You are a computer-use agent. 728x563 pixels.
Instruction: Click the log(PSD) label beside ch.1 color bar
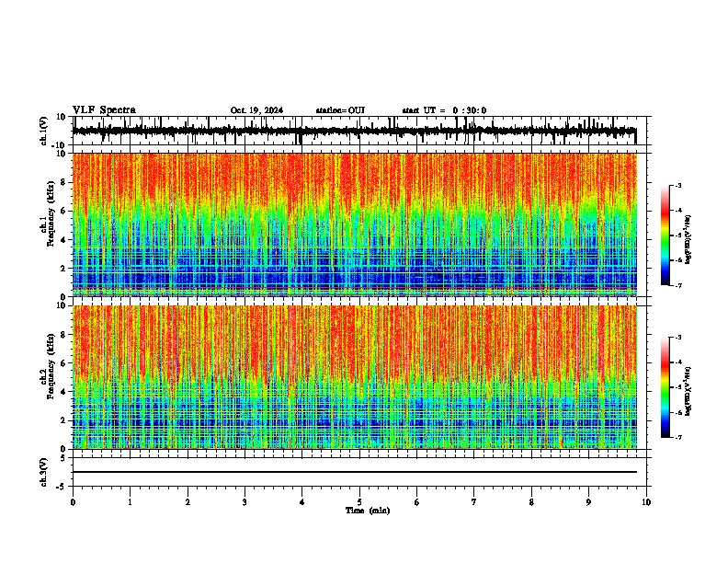tap(688, 239)
